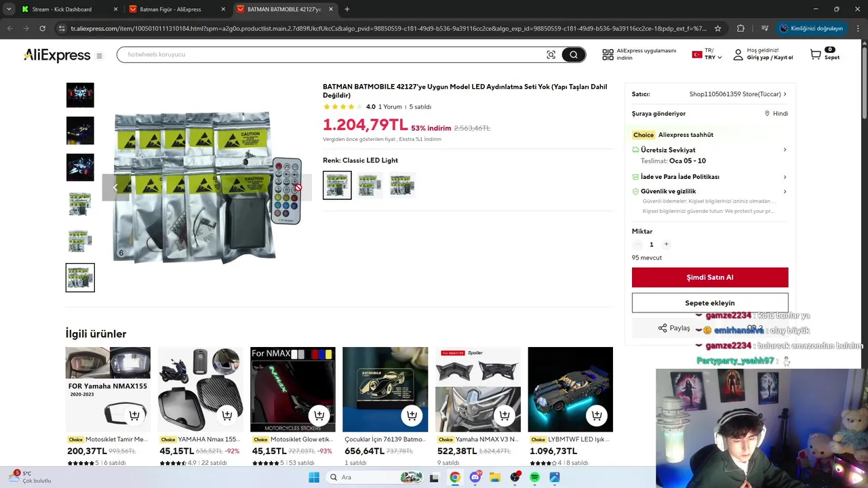Image resolution: width=868 pixels, height=488 pixels.
Task: Select the second product gallery thumbnail
Action: click(x=80, y=131)
